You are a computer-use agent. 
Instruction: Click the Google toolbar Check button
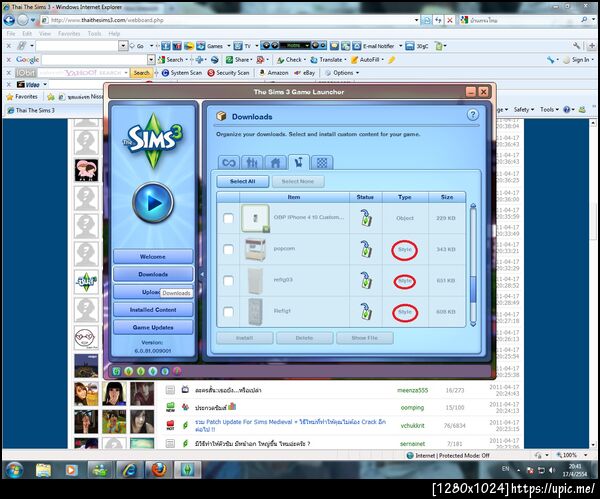[x=291, y=60]
